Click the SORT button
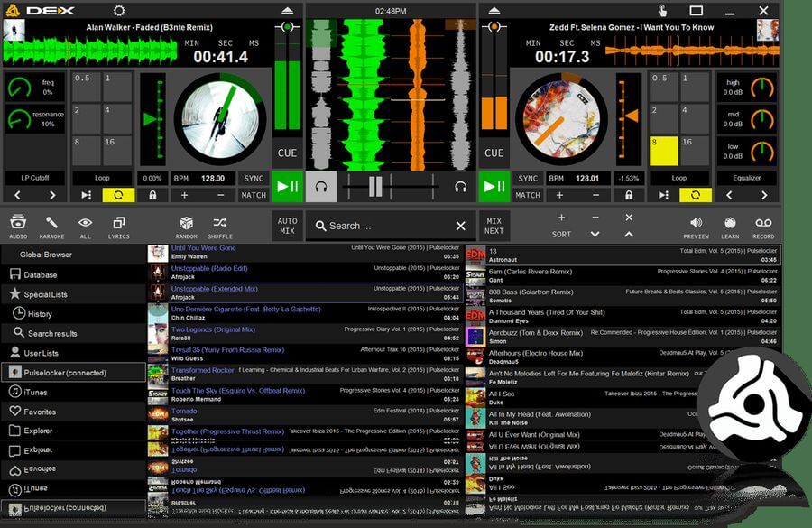The height and width of the screenshot is (528, 812). pyautogui.click(x=561, y=234)
